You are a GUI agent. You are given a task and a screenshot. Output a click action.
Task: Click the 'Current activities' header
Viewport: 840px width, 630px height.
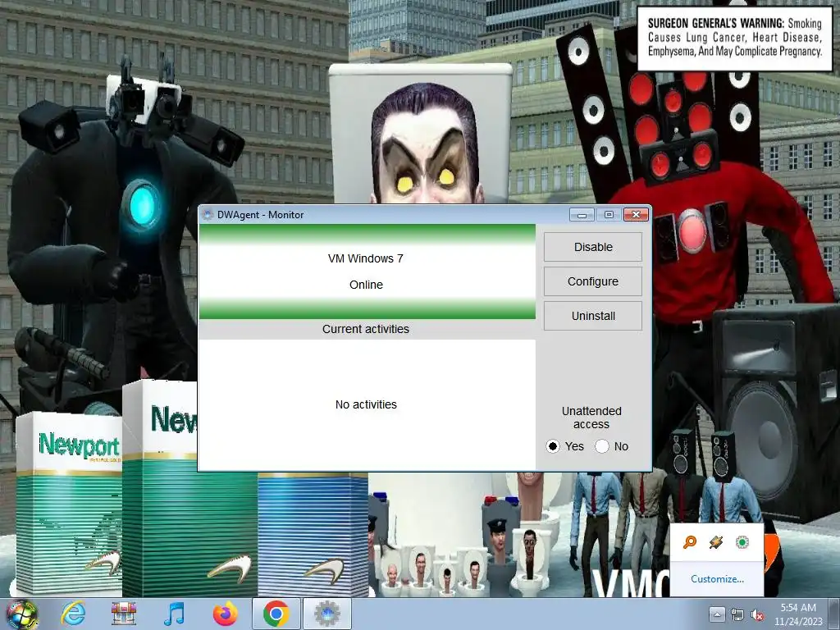(x=366, y=329)
